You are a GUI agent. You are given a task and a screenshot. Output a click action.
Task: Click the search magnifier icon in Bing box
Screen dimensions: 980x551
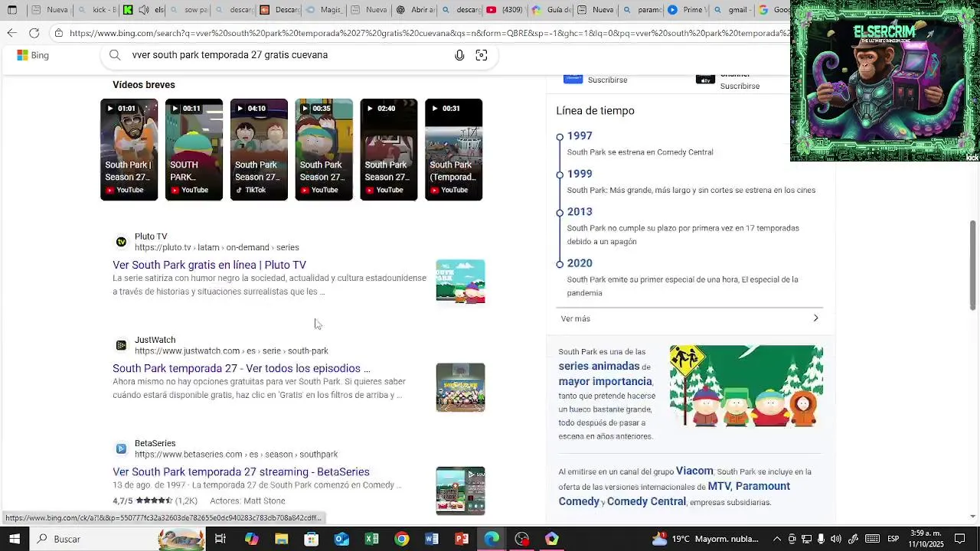click(x=115, y=55)
